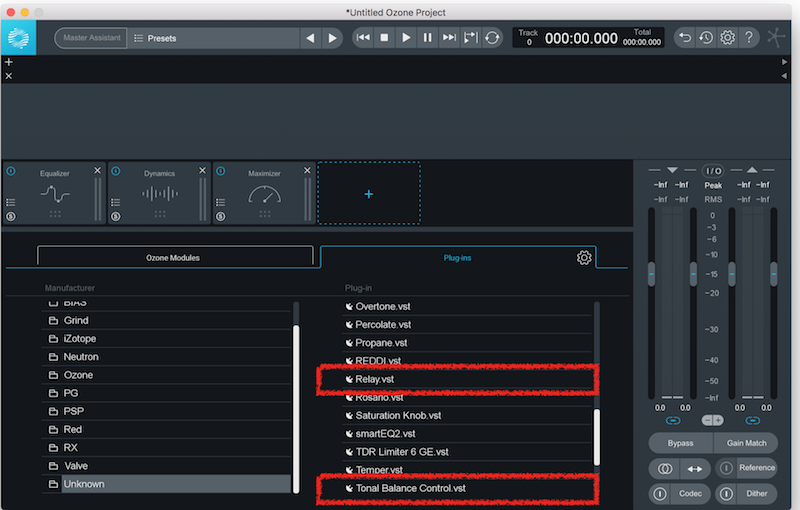This screenshot has width=800, height=510.
Task: Remove the Equalizer module
Action: click(x=97, y=170)
